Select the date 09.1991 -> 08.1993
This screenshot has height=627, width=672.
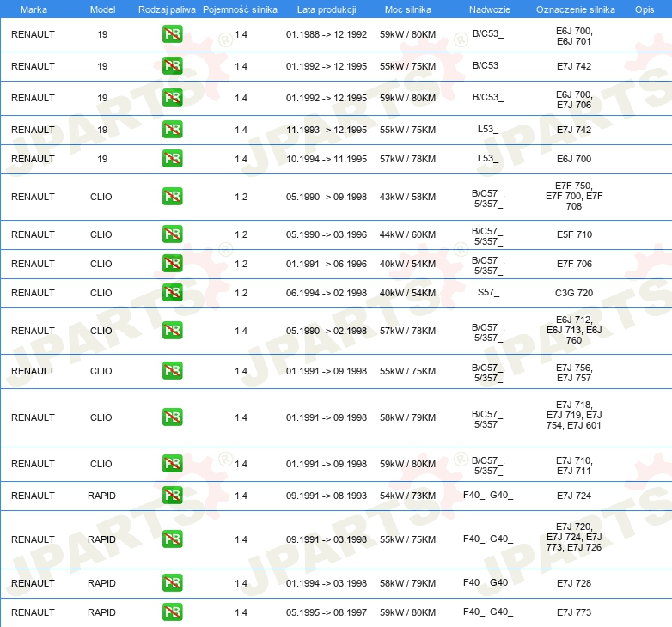click(x=327, y=496)
